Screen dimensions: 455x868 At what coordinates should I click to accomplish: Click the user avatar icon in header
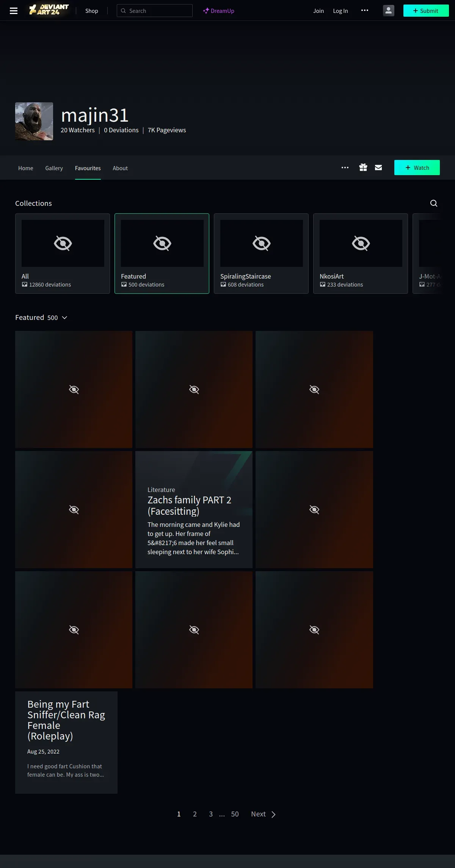coord(389,11)
